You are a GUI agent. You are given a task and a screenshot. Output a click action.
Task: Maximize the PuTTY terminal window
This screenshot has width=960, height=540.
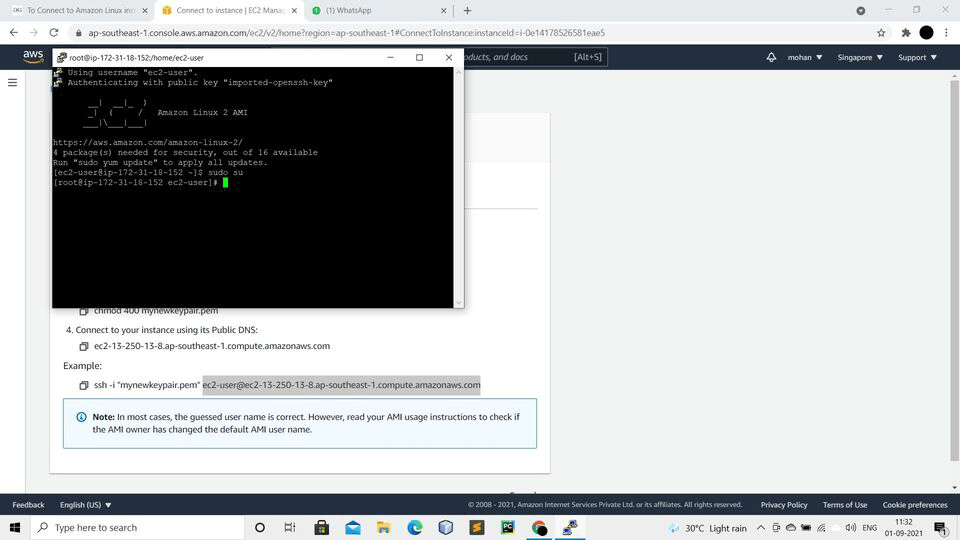click(419, 58)
